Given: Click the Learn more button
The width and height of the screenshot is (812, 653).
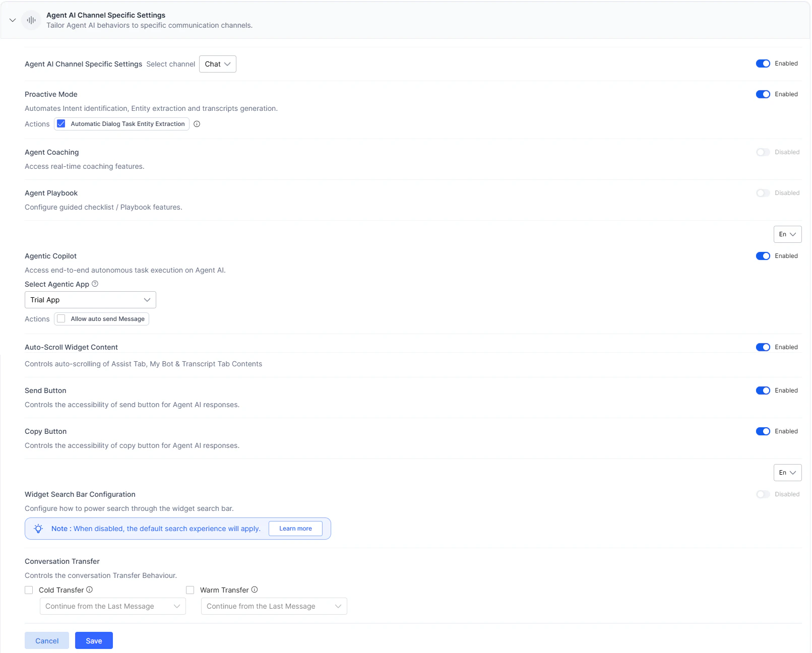Looking at the screenshot, I should [295, 529].
